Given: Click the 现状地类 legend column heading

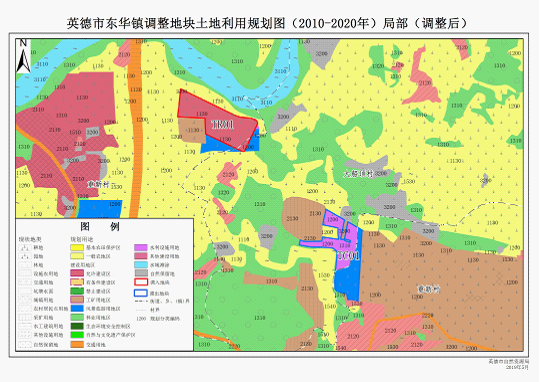Looking at the screenshot, I should pos(30,239).
